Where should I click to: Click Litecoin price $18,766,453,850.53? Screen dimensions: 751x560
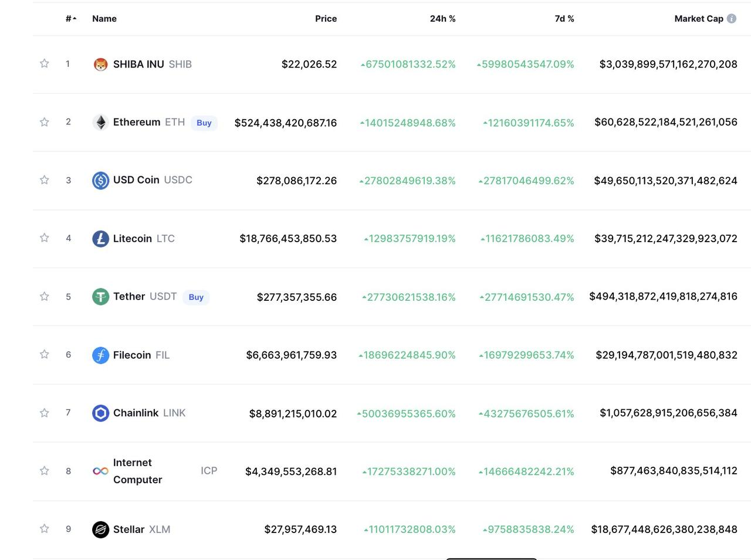288,239
